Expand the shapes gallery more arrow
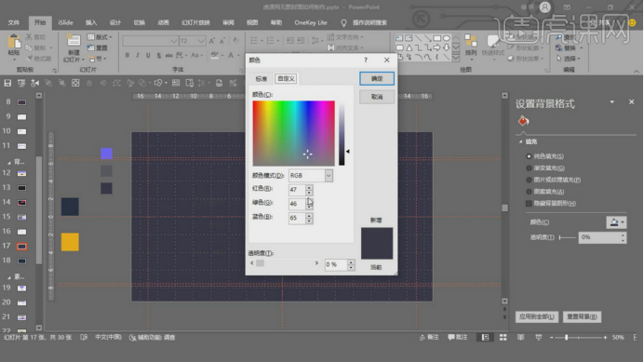The height and width of the screenshot is (362, 644). tap(456, 57)
